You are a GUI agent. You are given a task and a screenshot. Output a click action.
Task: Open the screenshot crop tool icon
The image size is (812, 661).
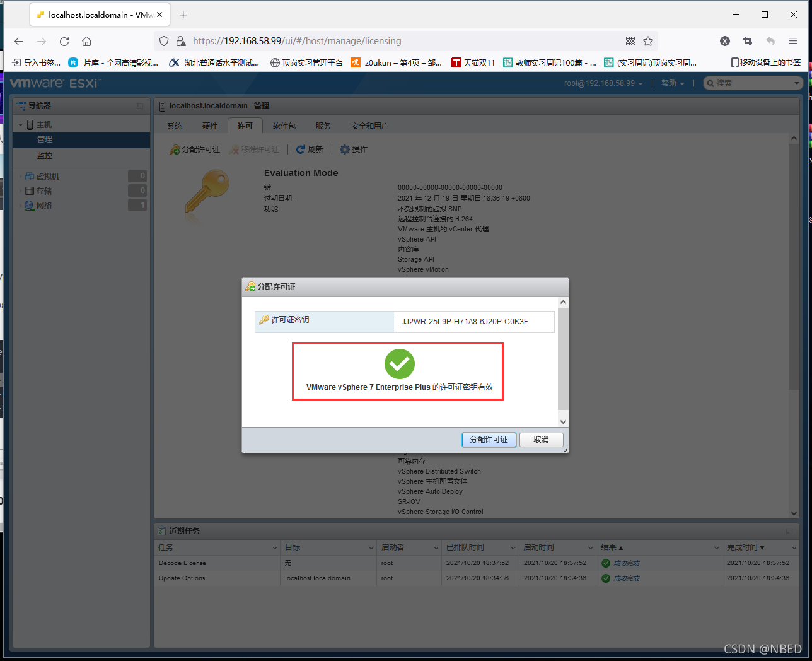tap(748, 41)
